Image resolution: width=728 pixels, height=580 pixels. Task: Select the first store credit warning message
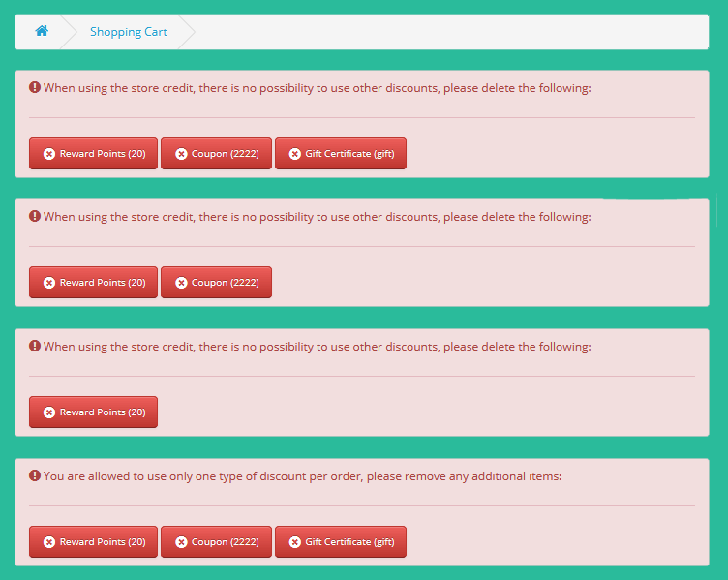318,88
